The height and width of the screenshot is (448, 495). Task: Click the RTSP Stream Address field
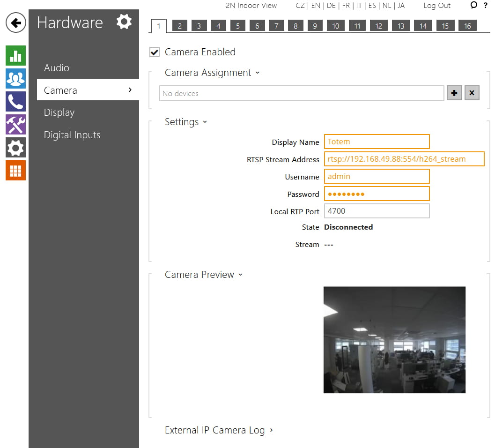[x=404, y=159]
